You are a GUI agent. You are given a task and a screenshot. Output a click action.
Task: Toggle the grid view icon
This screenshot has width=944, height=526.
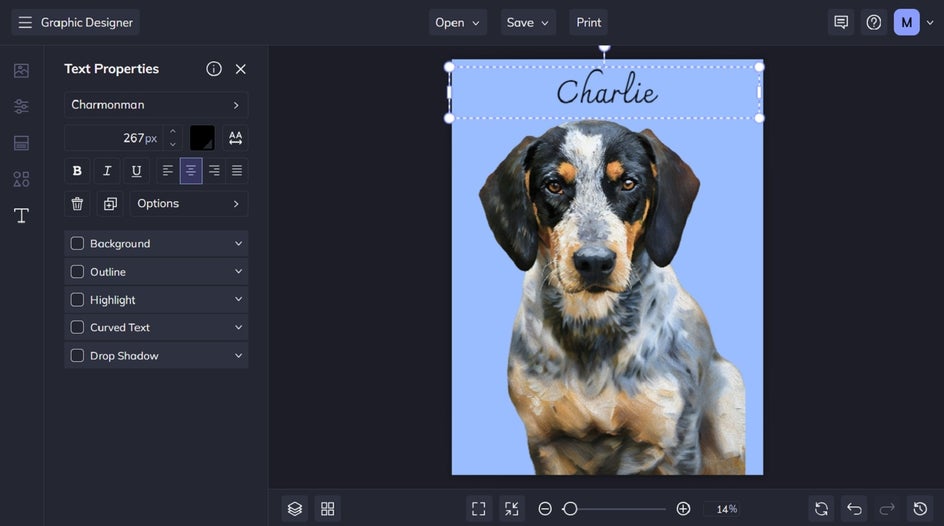(x=328, y=509)
